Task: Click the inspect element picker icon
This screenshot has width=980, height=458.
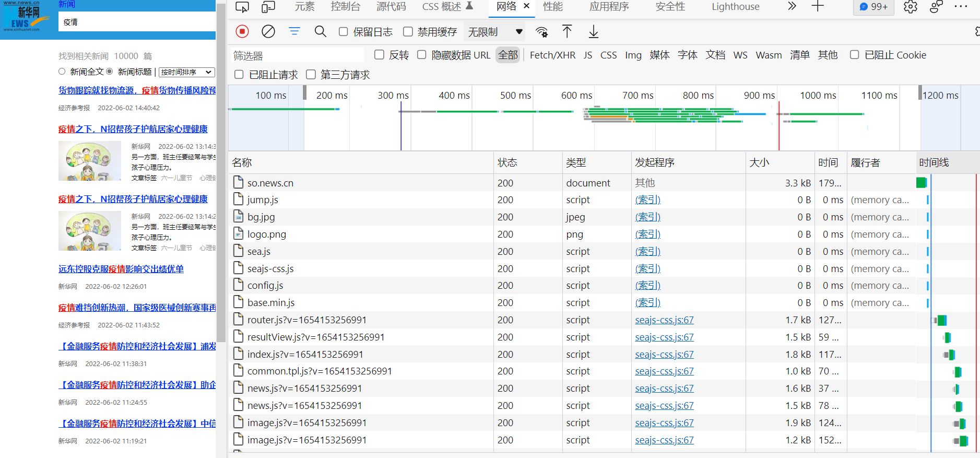Action: click(242, 7)
